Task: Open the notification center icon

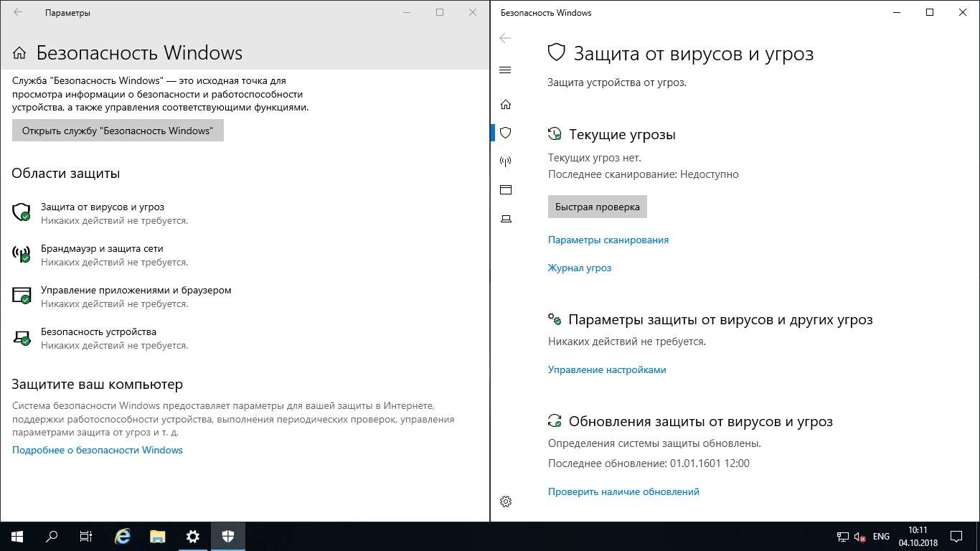Action: coord(957,537)
